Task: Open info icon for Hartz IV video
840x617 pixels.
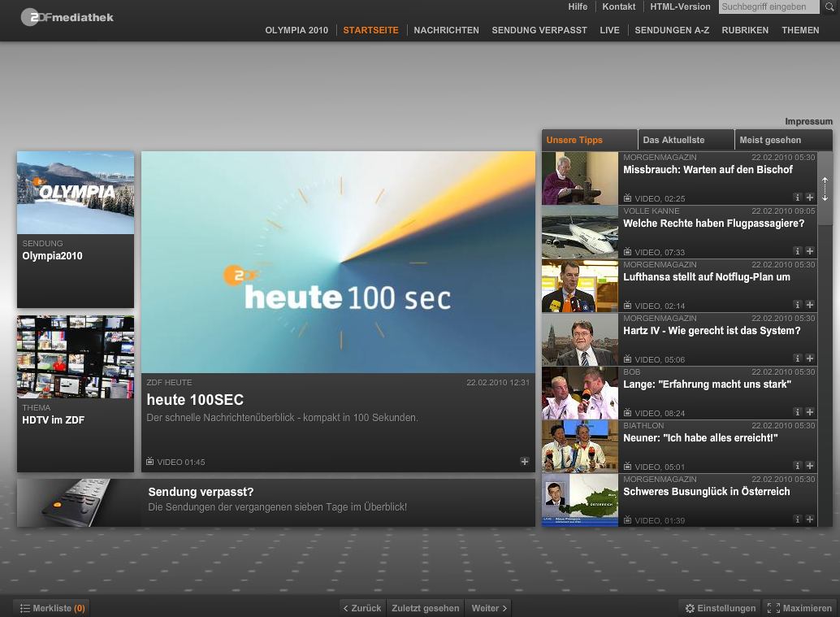Action: coord(798,358)
